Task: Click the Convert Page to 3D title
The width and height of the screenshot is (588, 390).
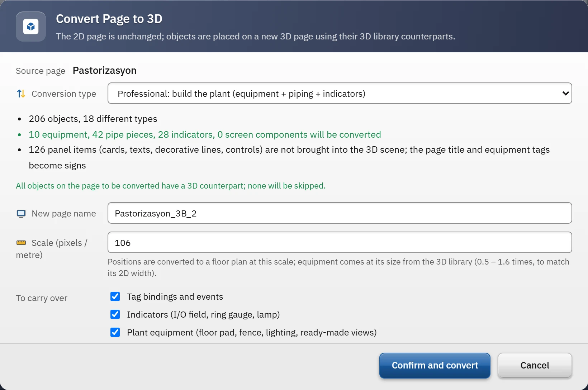Action: [109, 19]
